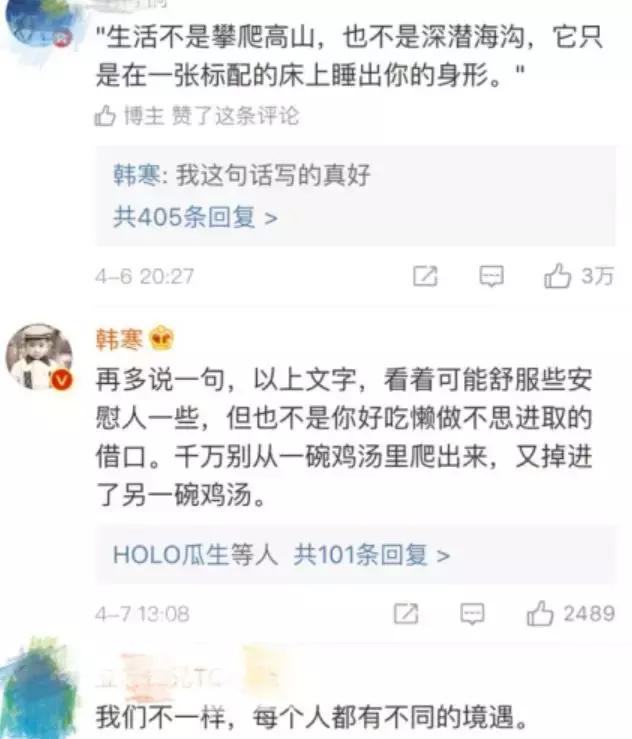Tap the orange verified V badge
This screenshot has height=739, width=632.
tap(62, 379)
